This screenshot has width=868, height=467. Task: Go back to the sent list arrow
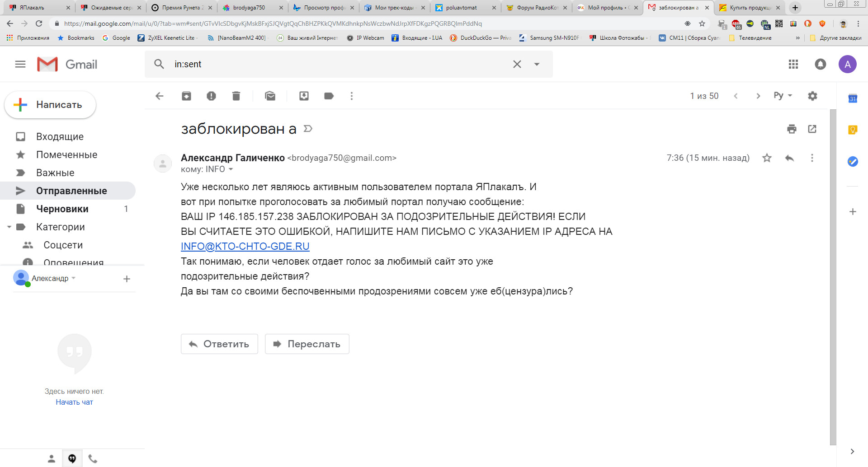coord(160,96)
